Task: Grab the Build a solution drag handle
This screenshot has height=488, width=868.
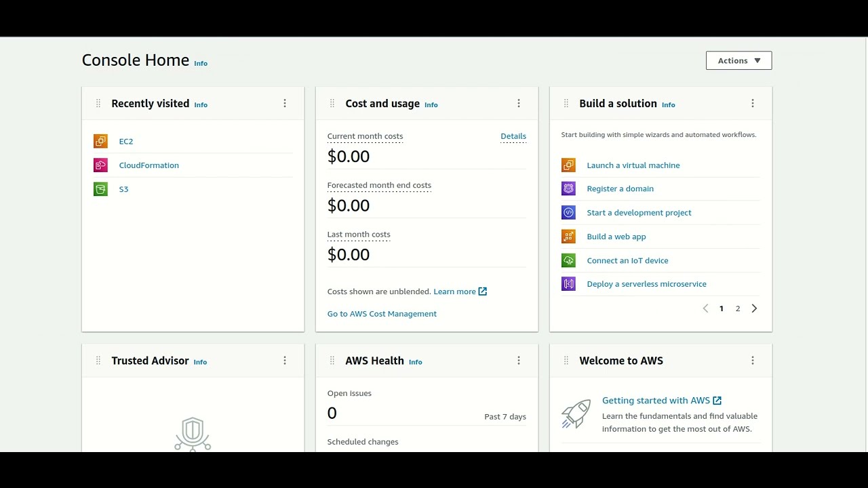Action: point(566,103)
